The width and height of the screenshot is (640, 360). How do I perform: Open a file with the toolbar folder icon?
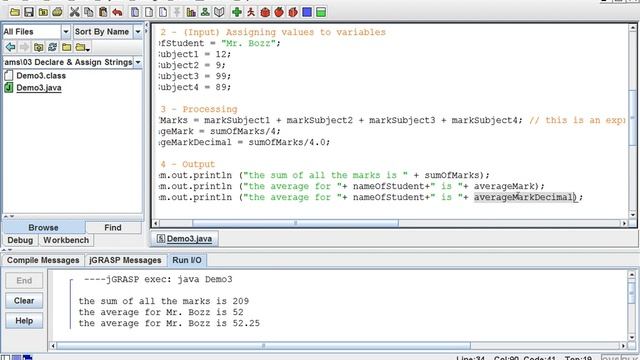pos(15,12)
